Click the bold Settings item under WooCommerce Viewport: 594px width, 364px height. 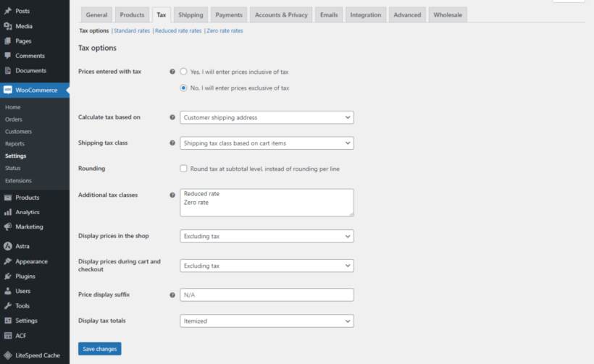[15, 156]
